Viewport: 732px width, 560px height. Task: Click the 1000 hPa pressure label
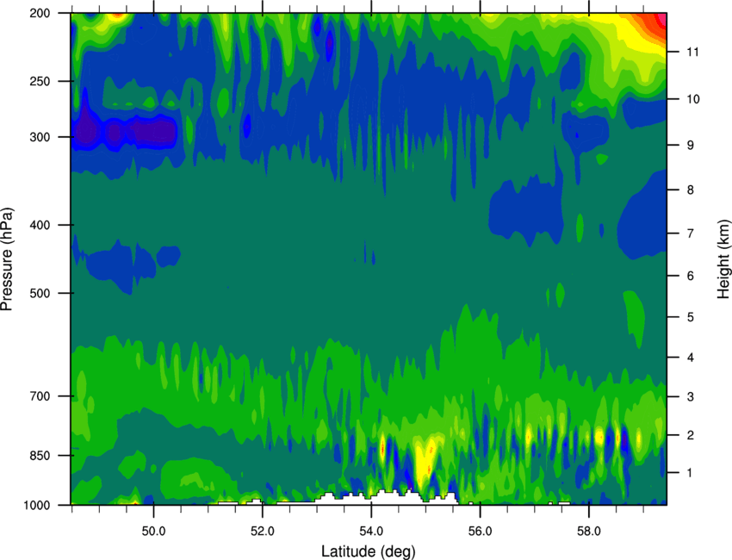click(x=37, y=506)
